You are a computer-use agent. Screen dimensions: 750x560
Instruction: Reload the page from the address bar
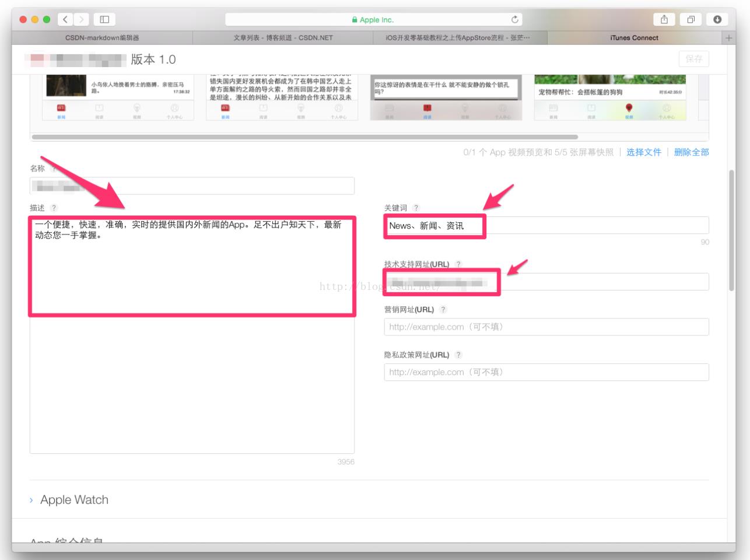tap(514, 19)
